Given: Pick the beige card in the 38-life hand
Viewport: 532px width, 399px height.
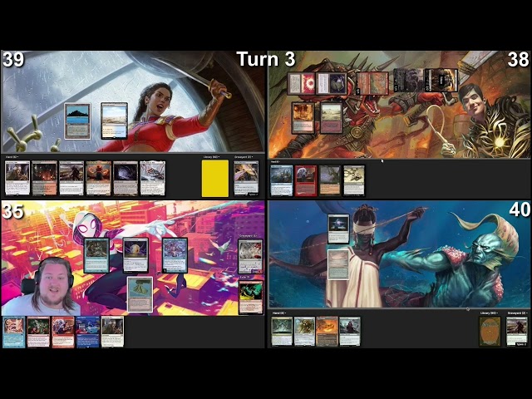Looking at the screenshot, I should (354, 180).
